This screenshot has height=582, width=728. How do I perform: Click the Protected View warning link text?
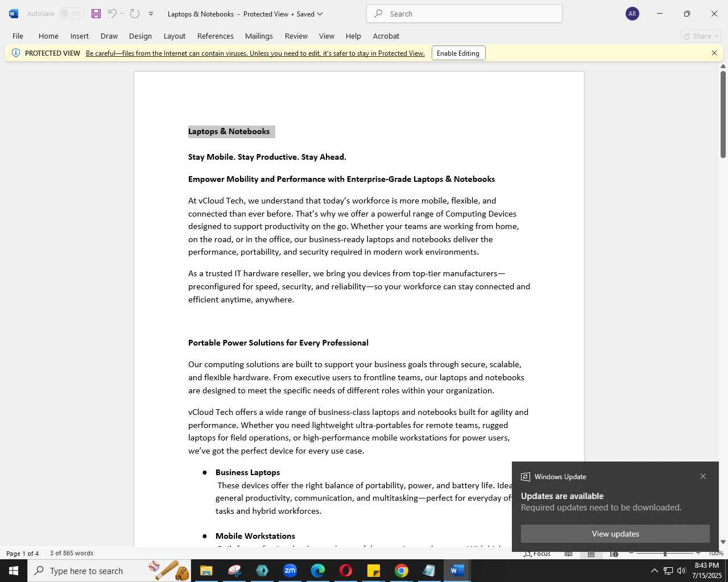click(255, 53)
